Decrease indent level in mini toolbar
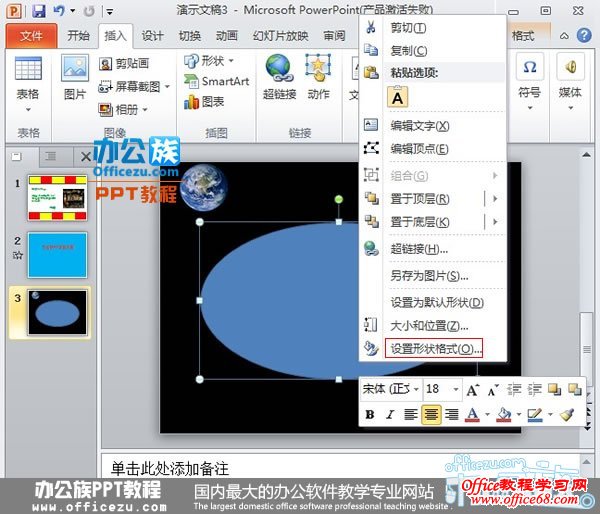 click(514, 390)
